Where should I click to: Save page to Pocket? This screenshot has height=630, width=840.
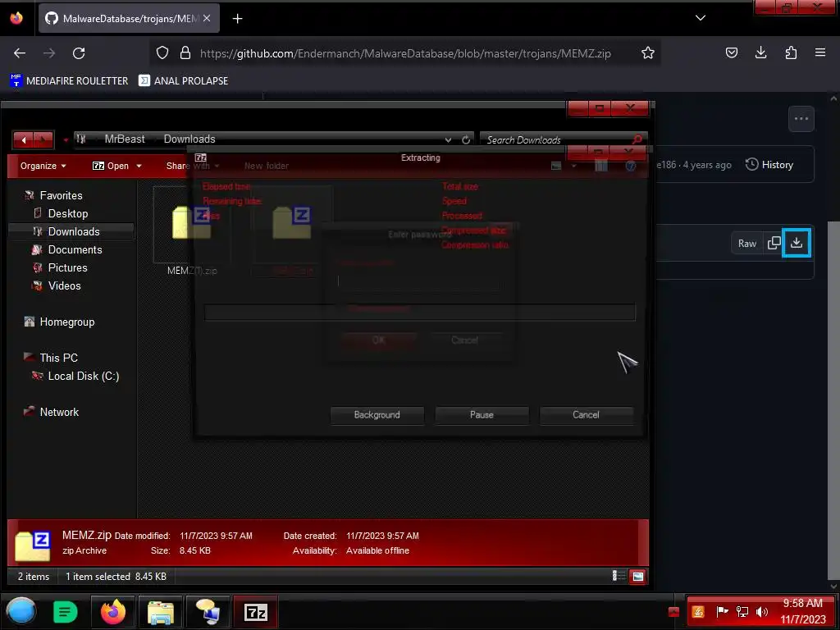pyautogui.click(x=731, y=52)
